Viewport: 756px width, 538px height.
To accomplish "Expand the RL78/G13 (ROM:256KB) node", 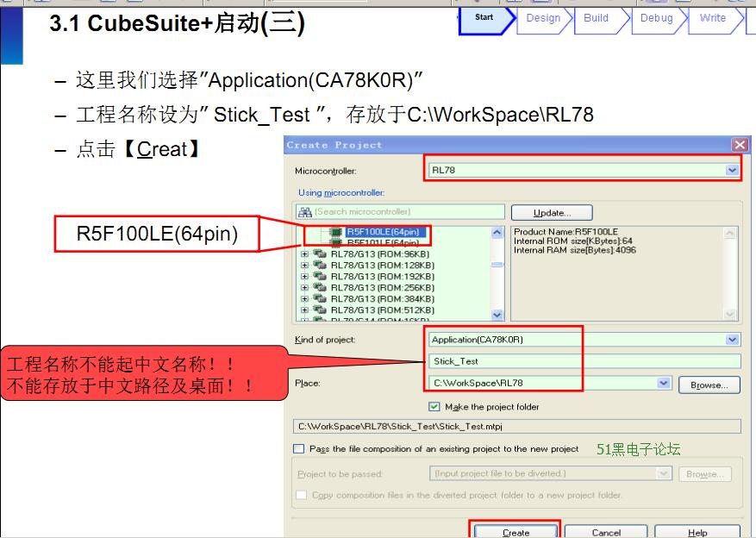I will click(x=304, y=287).
